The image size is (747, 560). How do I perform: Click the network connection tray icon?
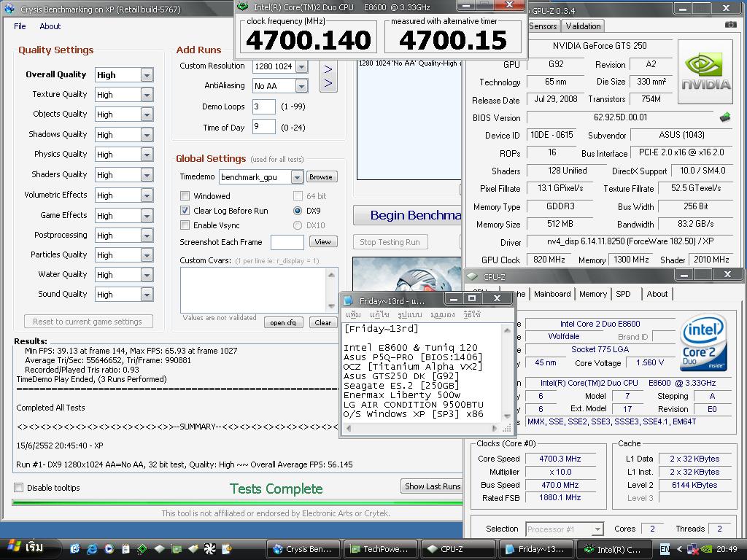(x=692, y=549)
